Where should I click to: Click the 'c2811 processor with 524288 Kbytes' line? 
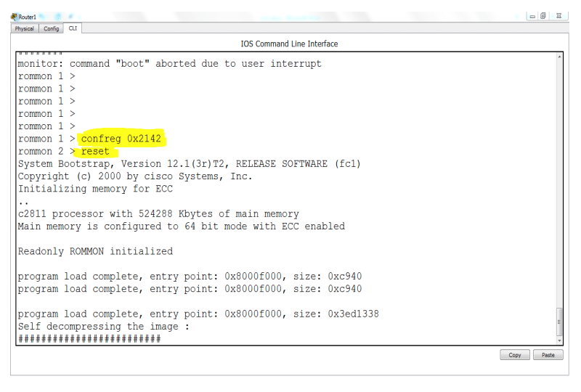pyautogui.click(x=158, y=213)
